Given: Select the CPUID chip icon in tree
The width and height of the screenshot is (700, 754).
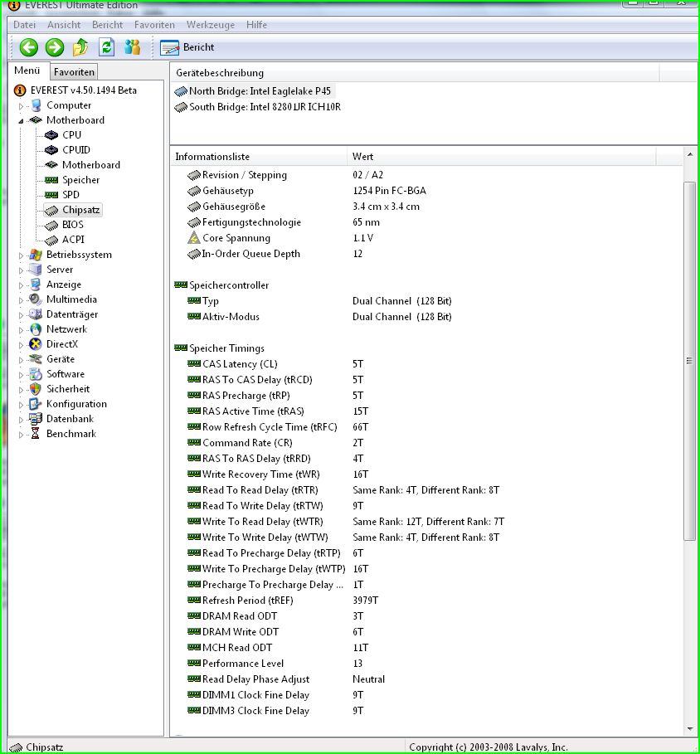Looking at the screenshot, I should pyautogui.click(x=51, y=150).
